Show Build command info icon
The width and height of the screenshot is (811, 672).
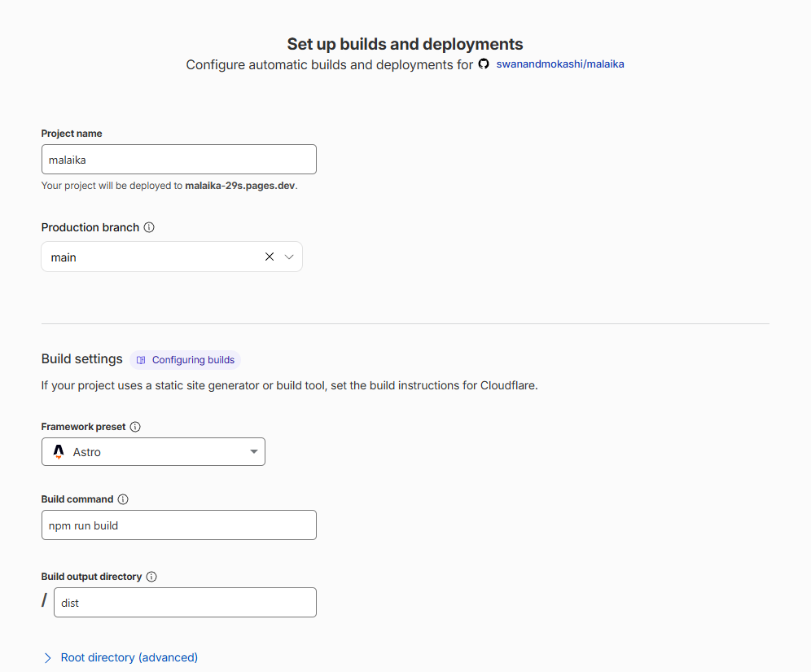point(123,499)
